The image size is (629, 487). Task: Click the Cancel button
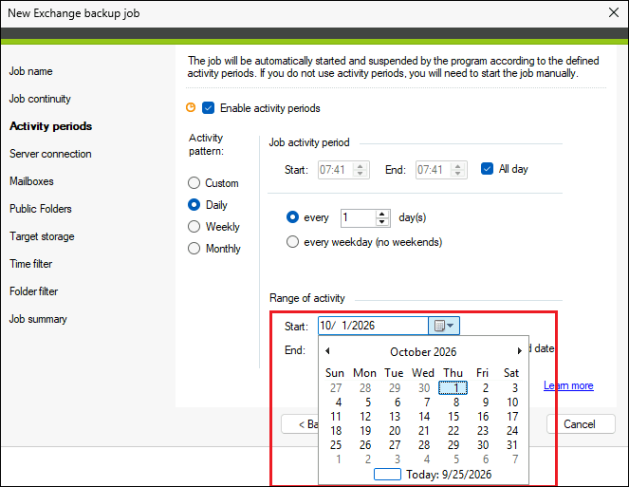pyautogui.click(x=580, y=424)
